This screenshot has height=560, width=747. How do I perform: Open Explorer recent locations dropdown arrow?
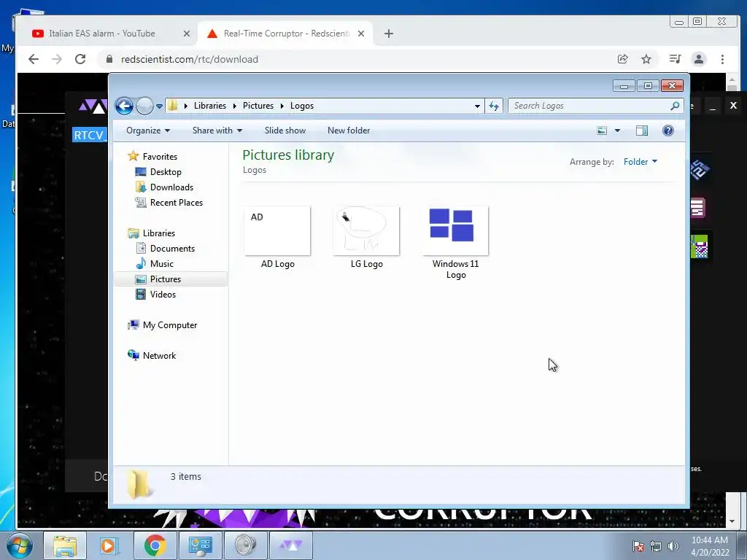click(159, 106)
